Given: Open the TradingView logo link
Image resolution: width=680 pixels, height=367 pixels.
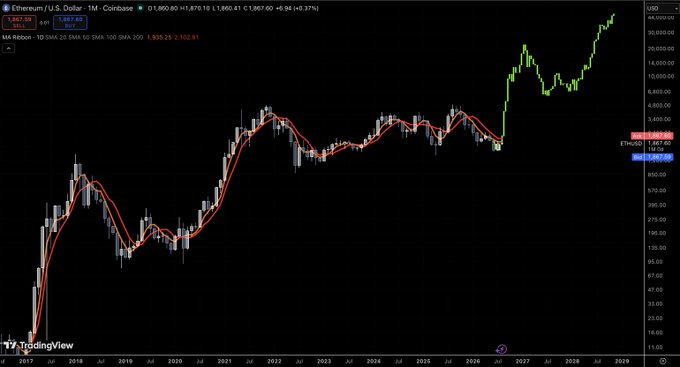Looking at the screenshot, I should pyautogui.click(x=39, y=345).
